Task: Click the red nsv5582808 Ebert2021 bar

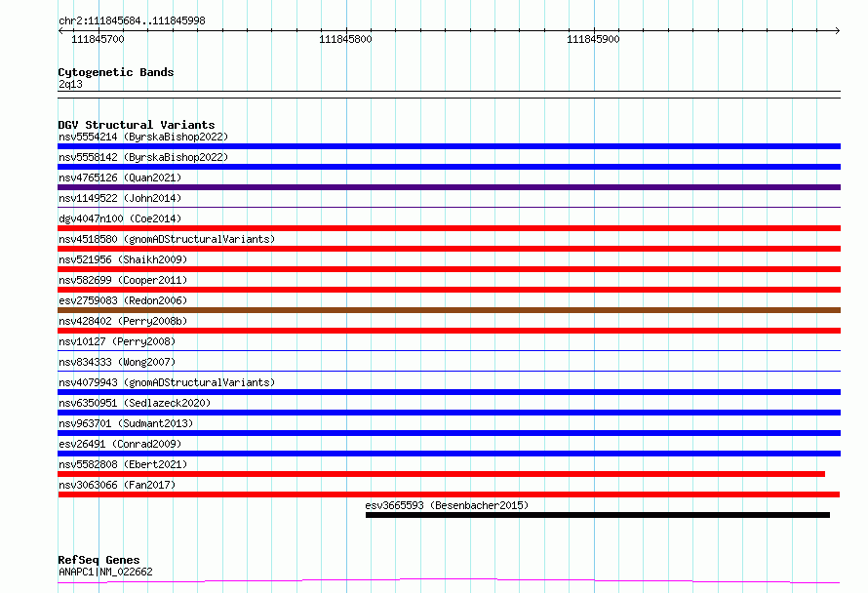Action: (441, 474)
